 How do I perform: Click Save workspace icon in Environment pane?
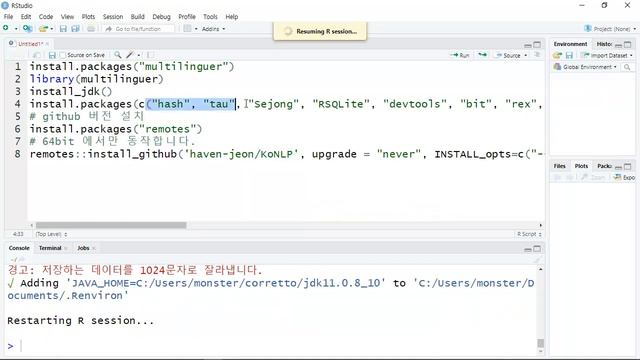pos(569,55)
